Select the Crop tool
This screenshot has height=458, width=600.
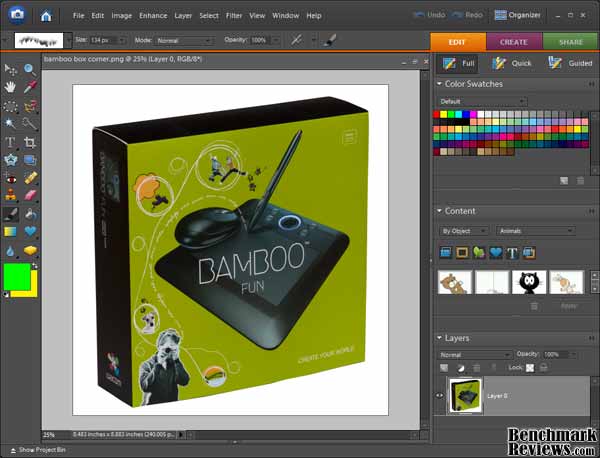pyautogui.click(x=30, y=142)
